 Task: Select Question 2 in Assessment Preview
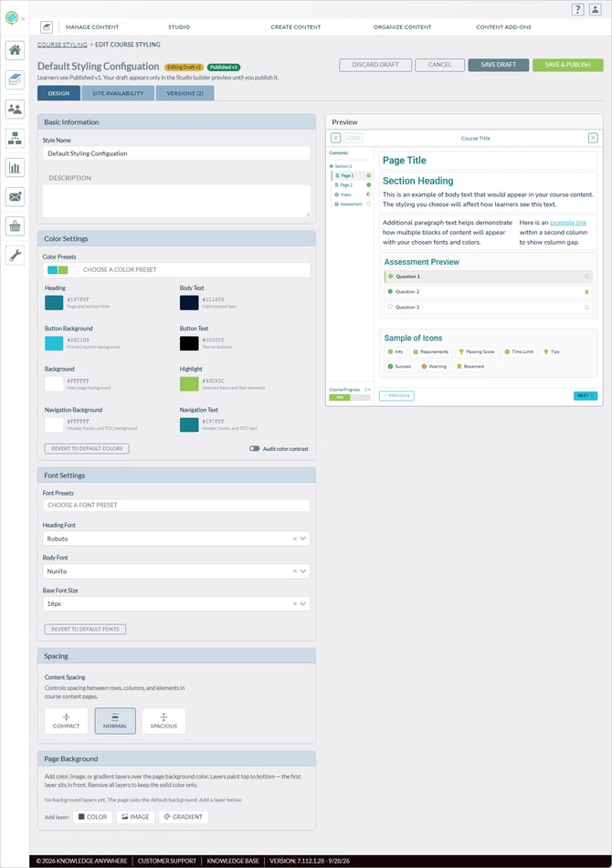(x=488, y=291)
